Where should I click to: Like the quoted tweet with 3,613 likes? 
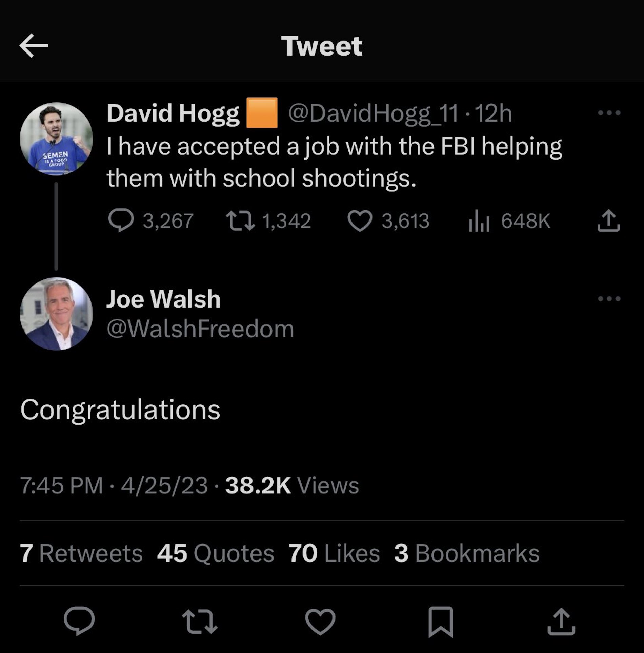[x=360, y=220]
